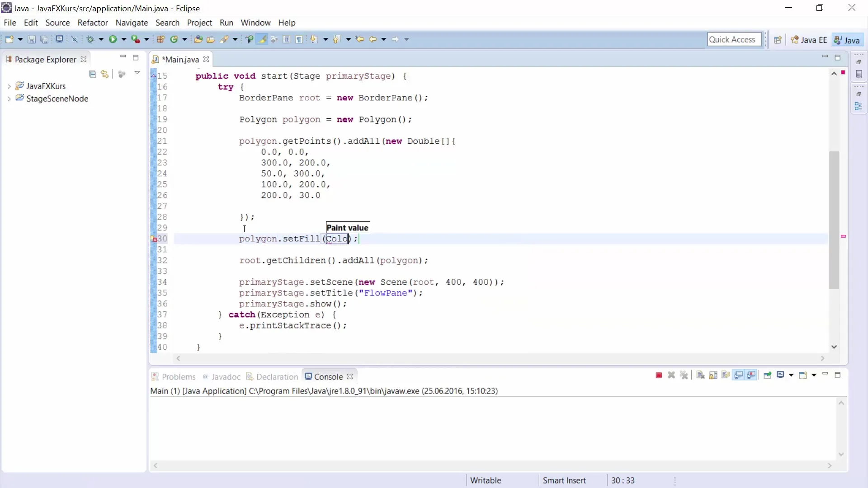868x488 pixels.
Task: Remove All Terminated Launches double-X icon
Action: click(684, 375)
